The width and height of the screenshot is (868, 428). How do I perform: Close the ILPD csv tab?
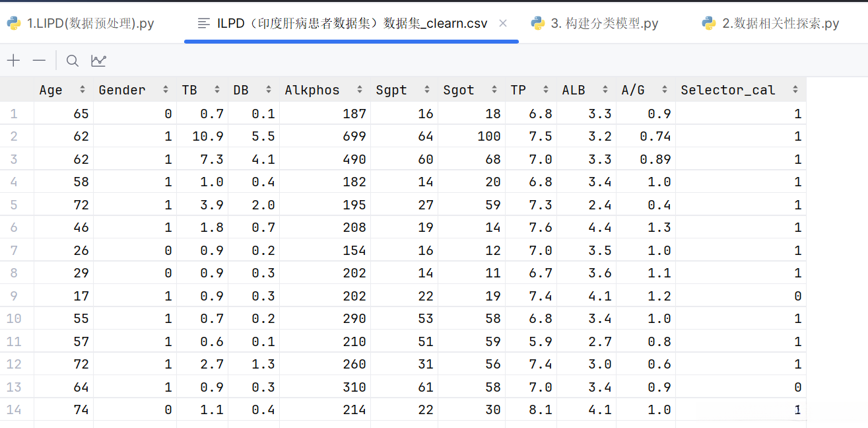[x=503, y=23]
